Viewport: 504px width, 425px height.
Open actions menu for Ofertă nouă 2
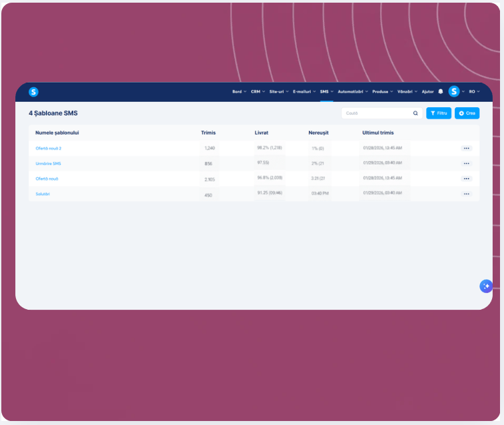[x=467, y=148]
